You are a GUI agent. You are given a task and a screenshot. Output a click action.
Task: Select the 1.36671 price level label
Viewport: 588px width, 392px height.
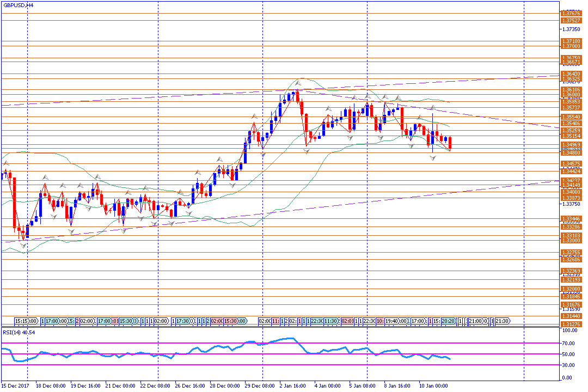(571, 62)
